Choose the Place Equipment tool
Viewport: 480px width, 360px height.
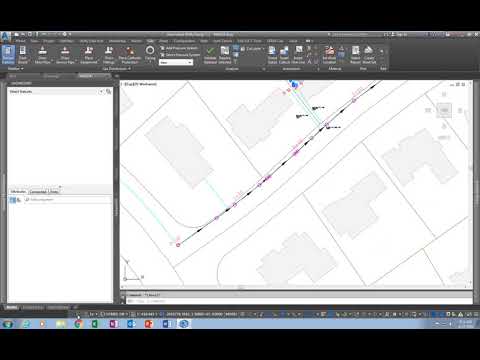[x=89, y=55]
